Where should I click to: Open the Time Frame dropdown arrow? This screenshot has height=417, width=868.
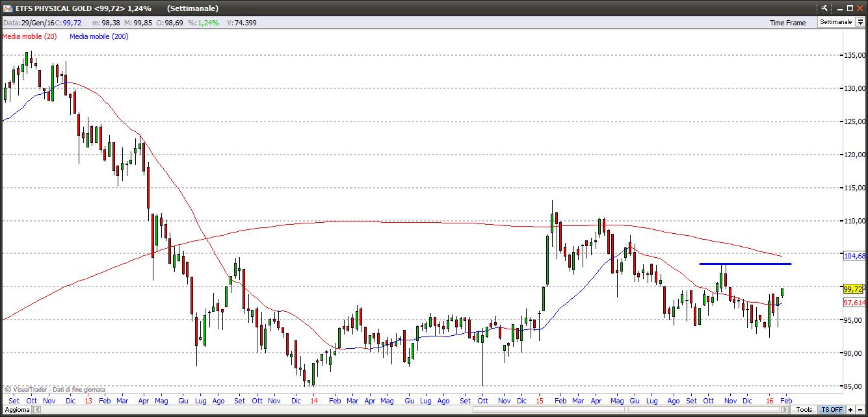click(x=860, y=22)
